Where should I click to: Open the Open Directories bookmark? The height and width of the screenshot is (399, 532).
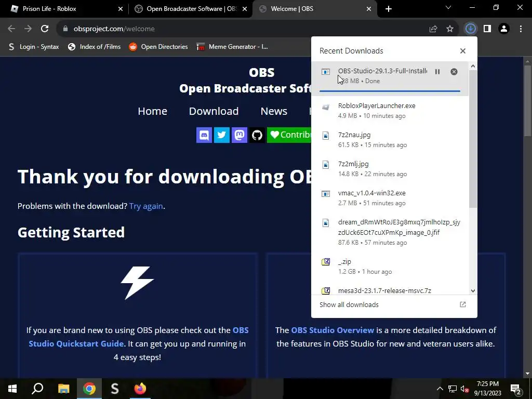[x=158, y=47]
